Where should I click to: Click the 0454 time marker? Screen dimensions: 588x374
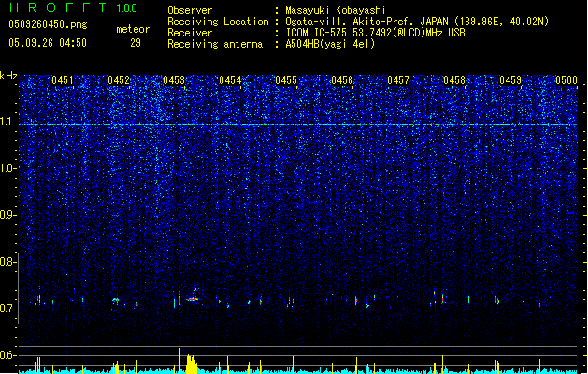point(230,80)
